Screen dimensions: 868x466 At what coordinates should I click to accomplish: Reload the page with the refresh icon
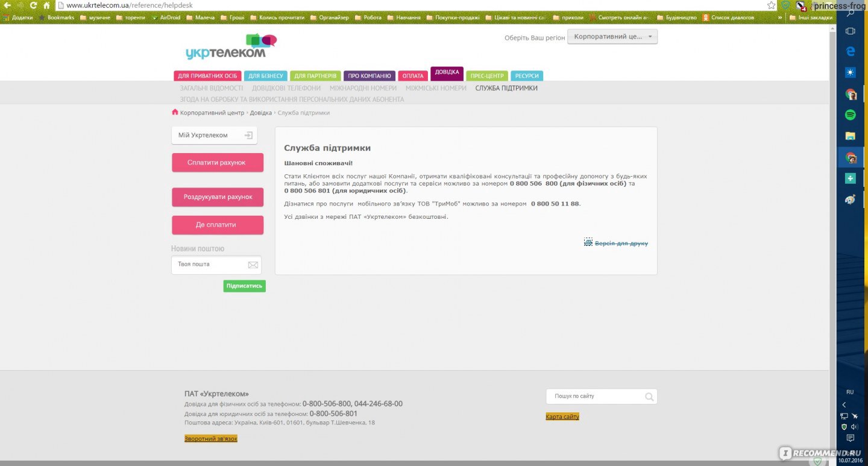[x=33, y=5]
